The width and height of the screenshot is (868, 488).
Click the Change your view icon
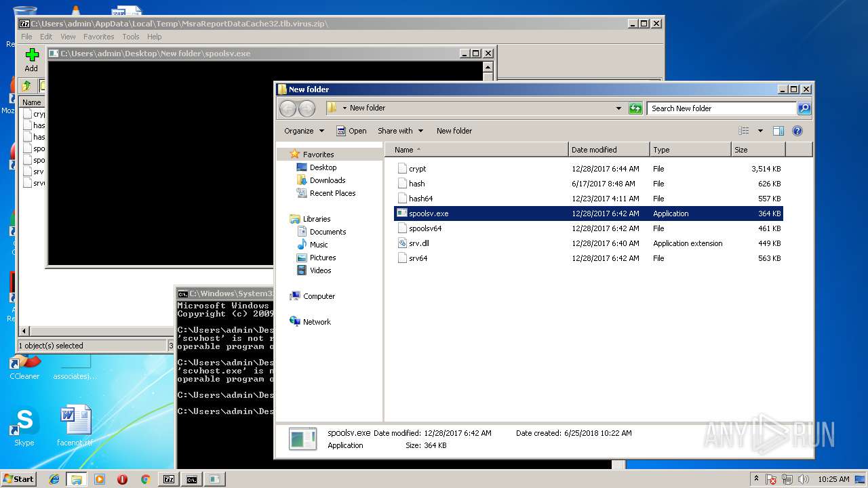coord(744,131)
